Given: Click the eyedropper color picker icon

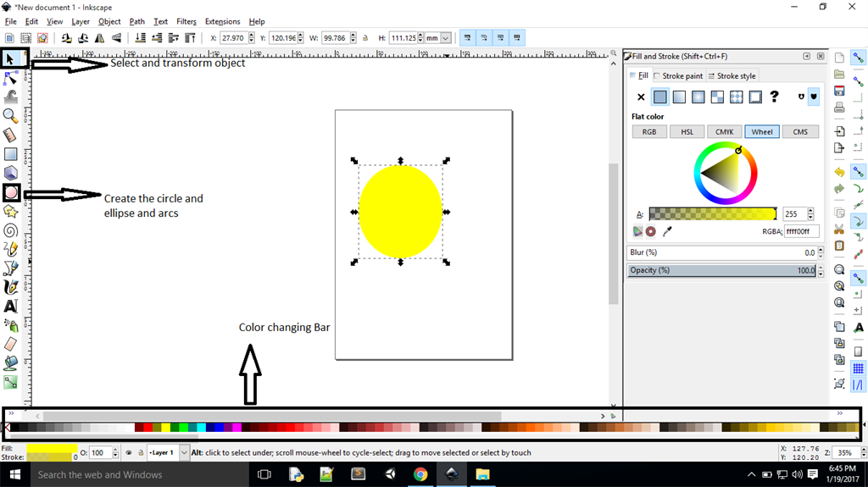Looking at the screenshot, I should pos(667,231).
